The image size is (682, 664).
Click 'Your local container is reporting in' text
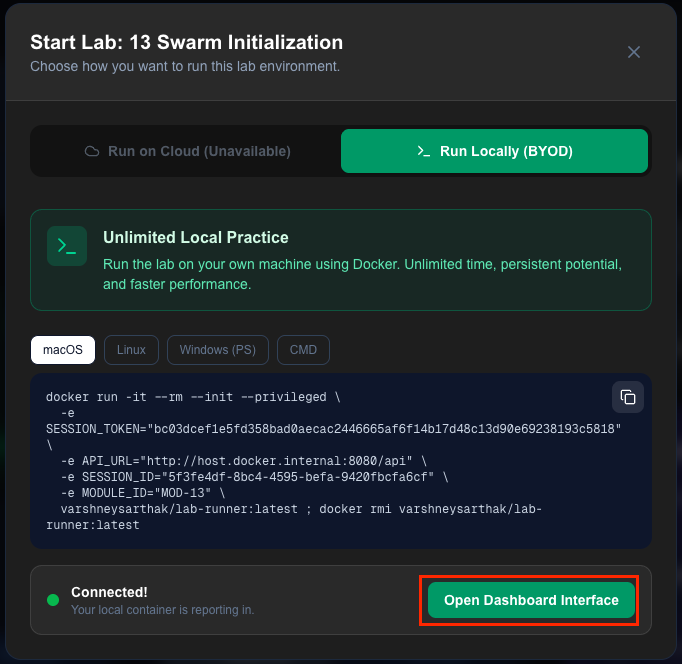coord(162,609)
